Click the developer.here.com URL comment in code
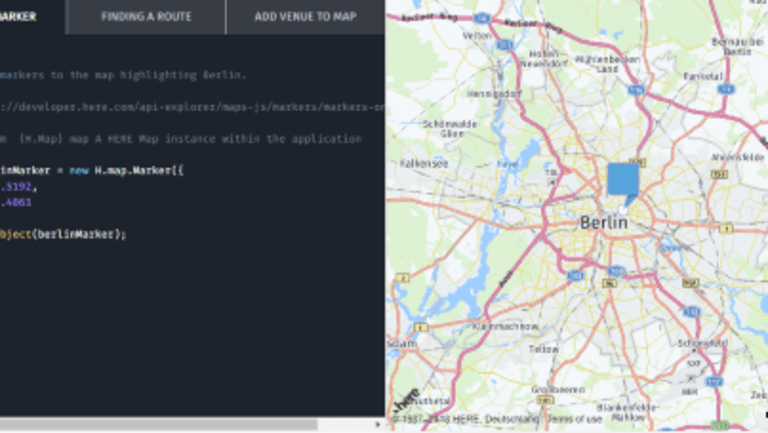The image size is (768, 433). 192,107
